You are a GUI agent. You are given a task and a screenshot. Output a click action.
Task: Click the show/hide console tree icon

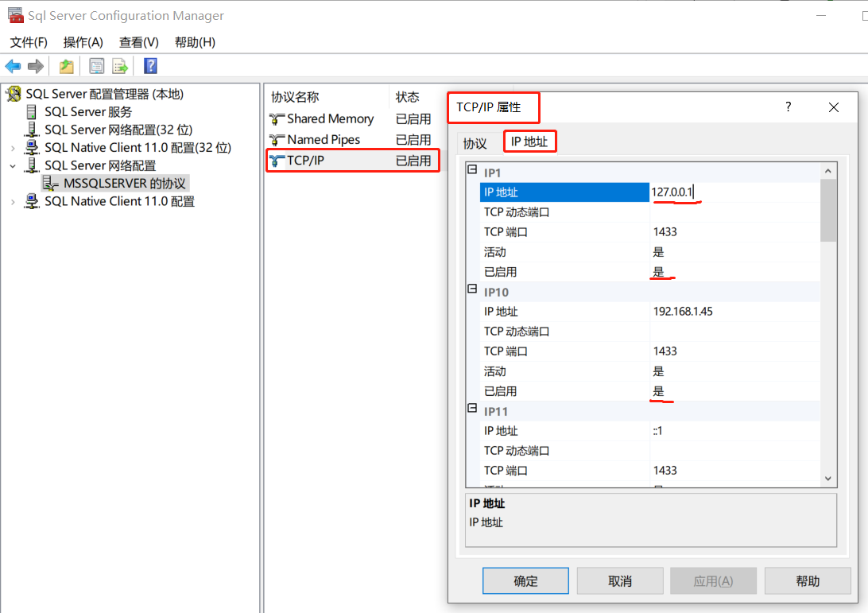96,66
